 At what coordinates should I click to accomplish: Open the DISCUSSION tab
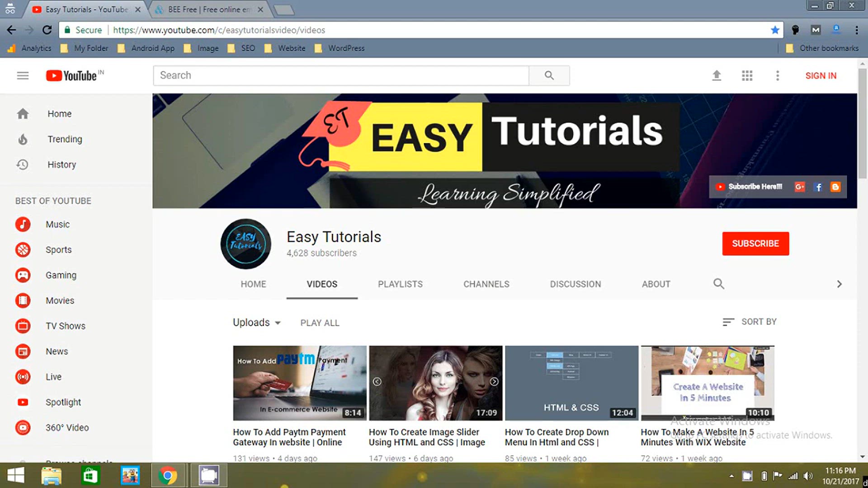click(x=576, y=284)
